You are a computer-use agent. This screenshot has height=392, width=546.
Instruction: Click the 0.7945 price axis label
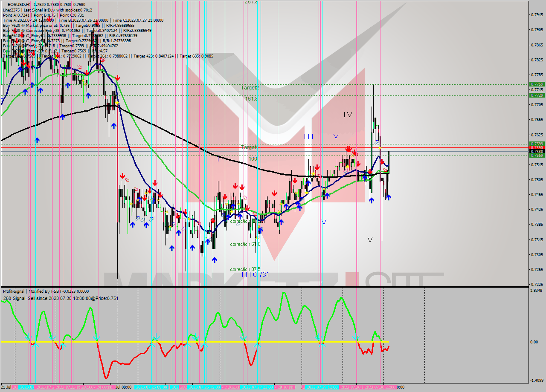(537, 15)
